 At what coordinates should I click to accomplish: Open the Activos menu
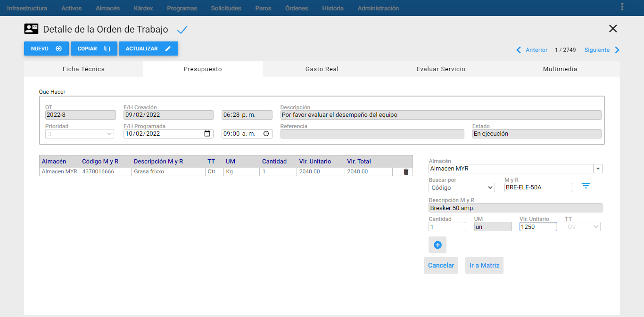tap(71, 8)
